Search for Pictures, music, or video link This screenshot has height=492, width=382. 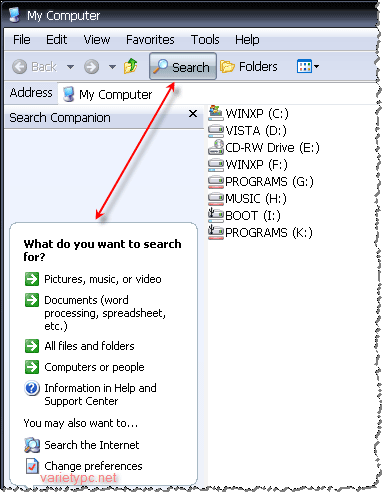tap(103, 279)
